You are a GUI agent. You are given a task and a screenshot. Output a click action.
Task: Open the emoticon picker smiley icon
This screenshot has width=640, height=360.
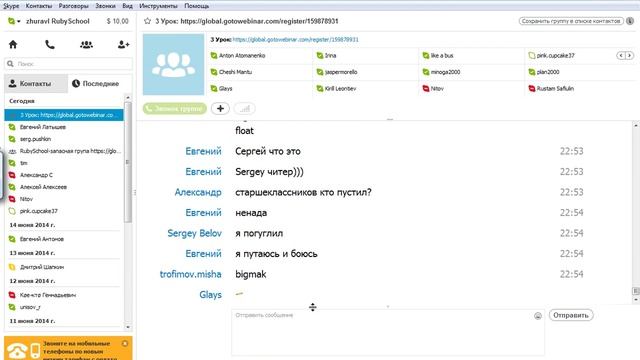point(538,316)
